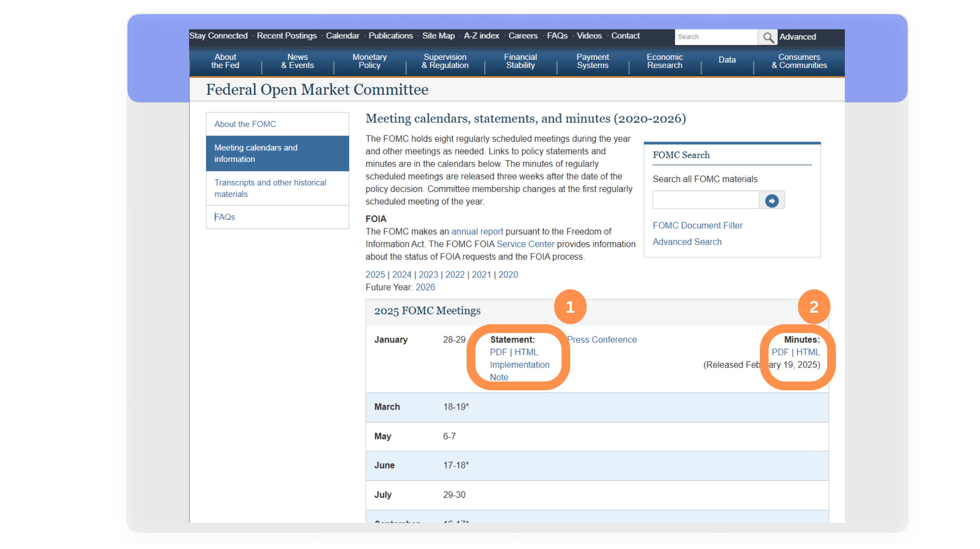Open Advanced Search link in FOMC Search
This screenshot has width=980, height=549.
(687, 242)
